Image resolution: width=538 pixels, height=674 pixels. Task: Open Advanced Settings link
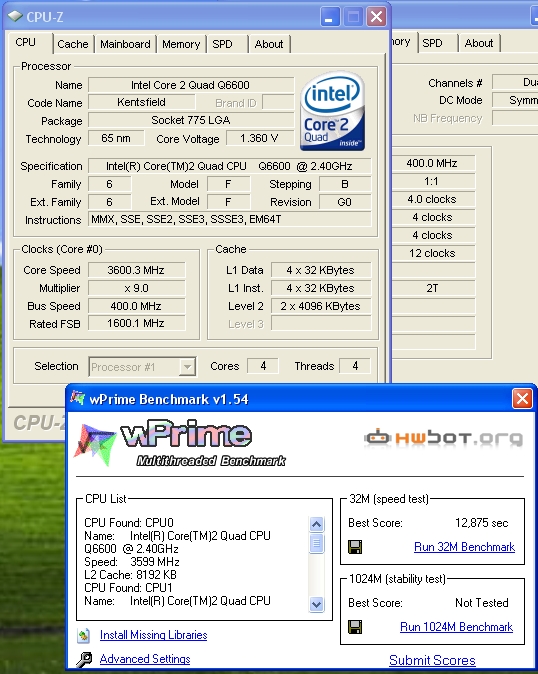coord(145,659)
